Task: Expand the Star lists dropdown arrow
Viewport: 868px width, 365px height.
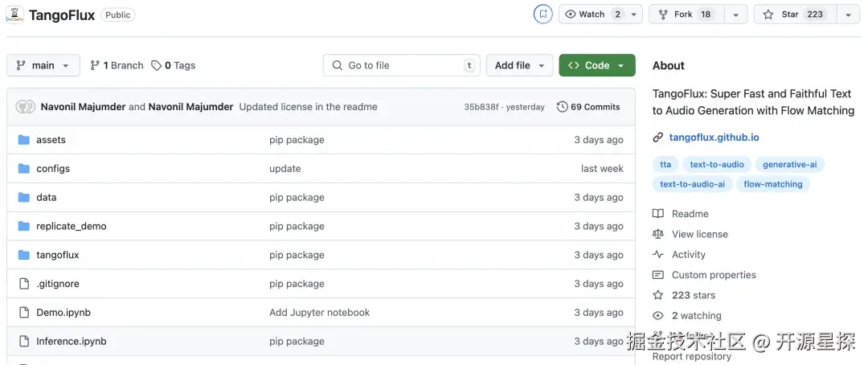Action: (x=849, y=14)
